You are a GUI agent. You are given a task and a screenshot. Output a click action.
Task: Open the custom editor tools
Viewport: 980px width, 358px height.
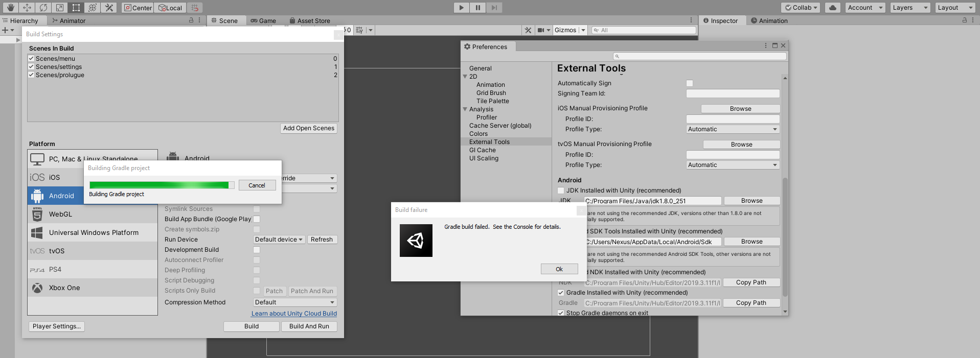point(108,8)
